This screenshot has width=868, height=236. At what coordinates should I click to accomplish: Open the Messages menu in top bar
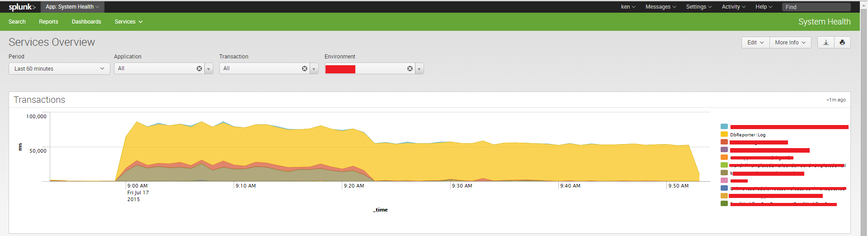[660, 7]
